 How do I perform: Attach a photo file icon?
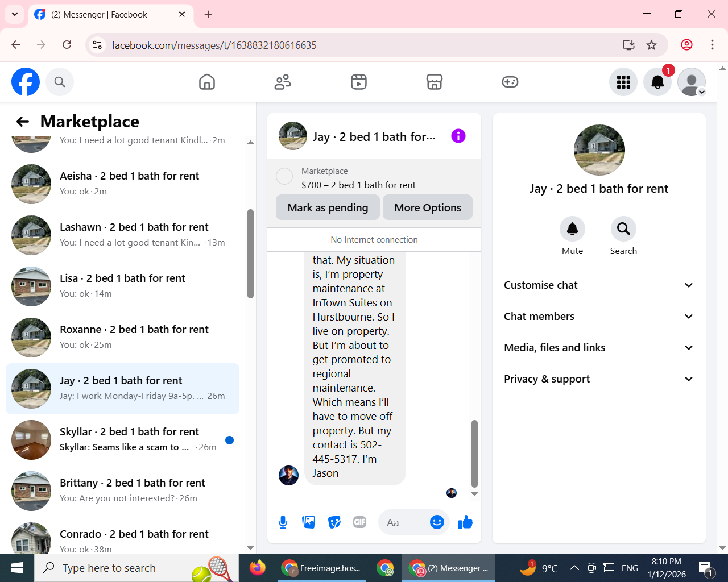[x=309, y=522]
